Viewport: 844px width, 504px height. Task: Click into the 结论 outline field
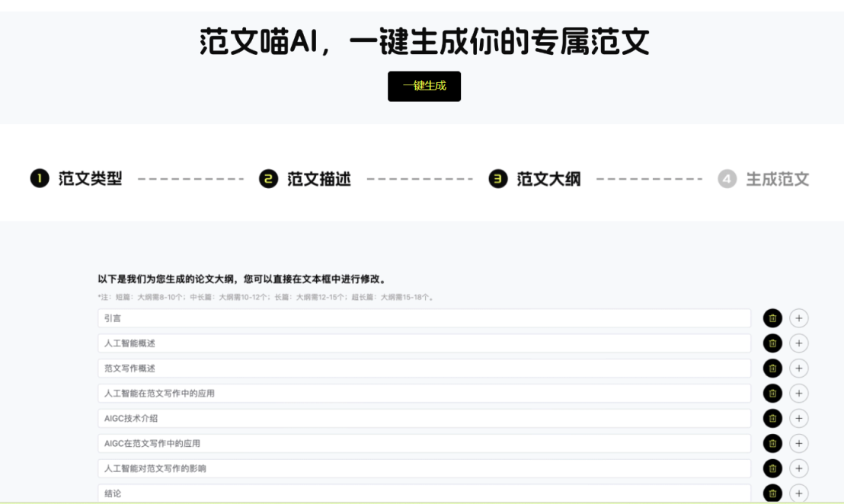click(x=424, y=493)
